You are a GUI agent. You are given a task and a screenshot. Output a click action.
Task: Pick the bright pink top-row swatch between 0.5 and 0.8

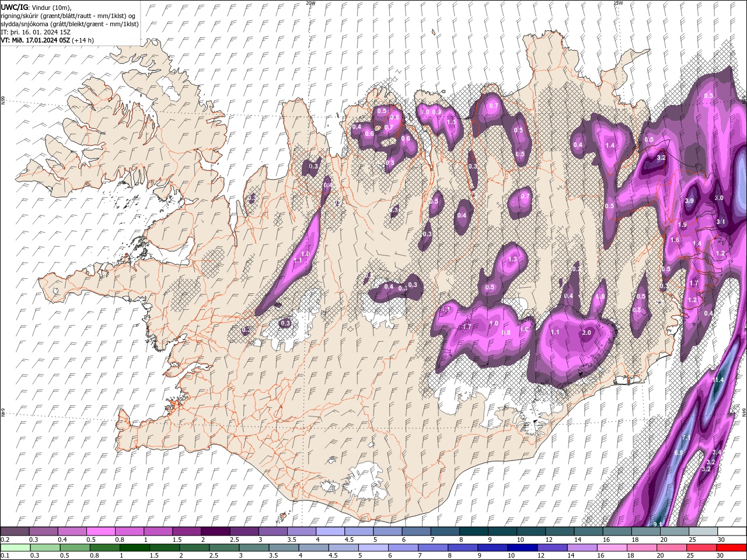click(x=100, y=531)
